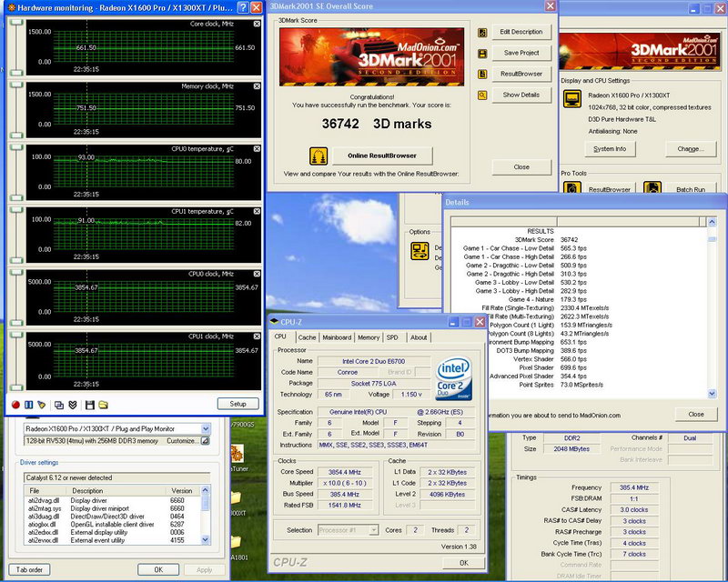The image size is (728, 582).
Task: Click the 'Intel Core 2 Duo E6700' Name field
Action: [374, 361]
